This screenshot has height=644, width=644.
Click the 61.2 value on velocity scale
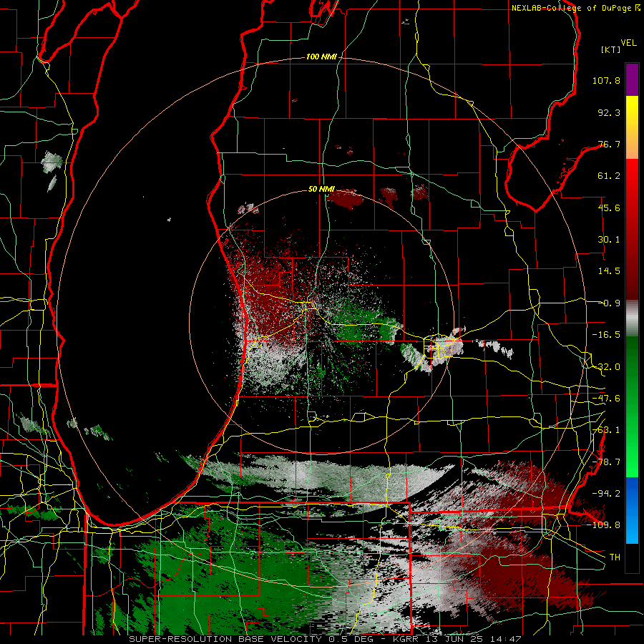[609, 176]
